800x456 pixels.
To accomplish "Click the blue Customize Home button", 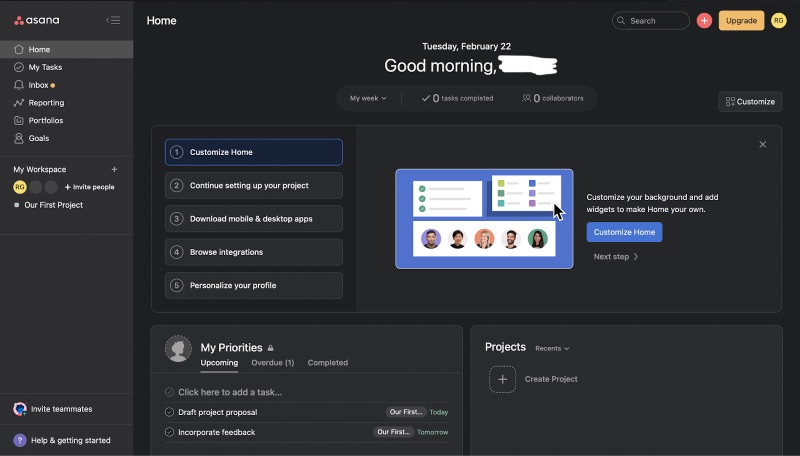I will pyautogui.click(x=624, y=232).
